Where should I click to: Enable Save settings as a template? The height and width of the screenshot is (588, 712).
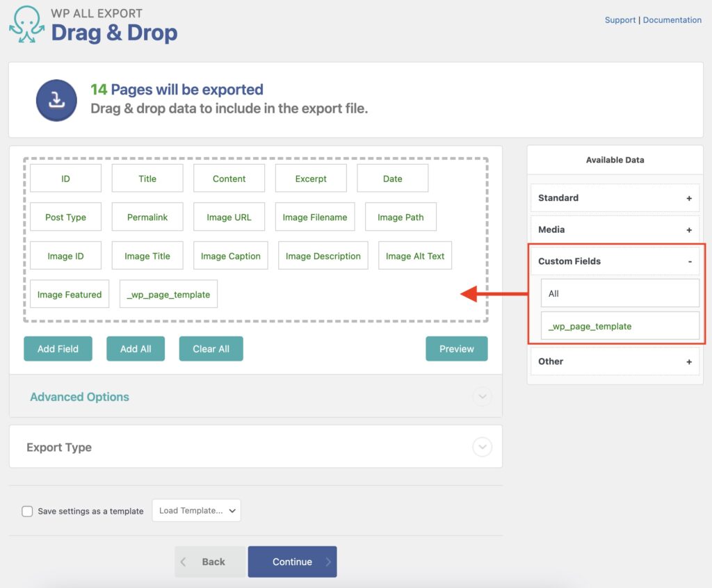click(x=27, y=511)
